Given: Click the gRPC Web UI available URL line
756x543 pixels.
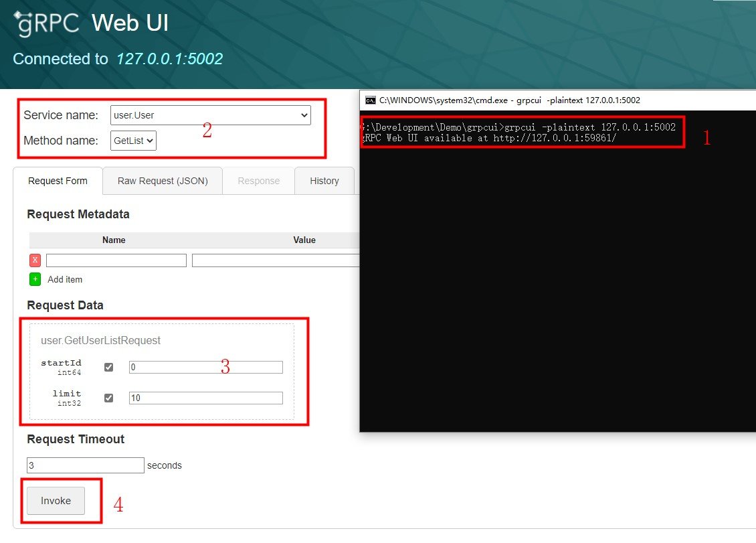Looking at the screenshot, I should [488, 138].
